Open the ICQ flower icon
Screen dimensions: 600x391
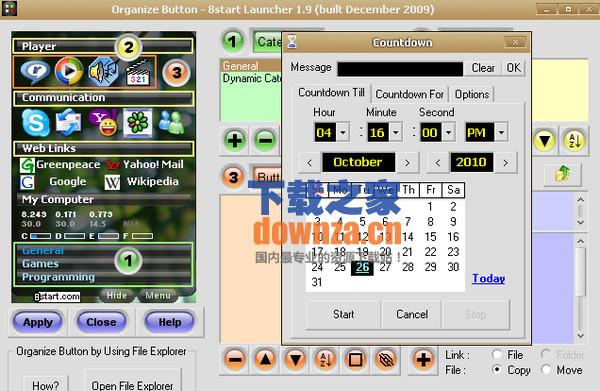[x=138, y=123]
